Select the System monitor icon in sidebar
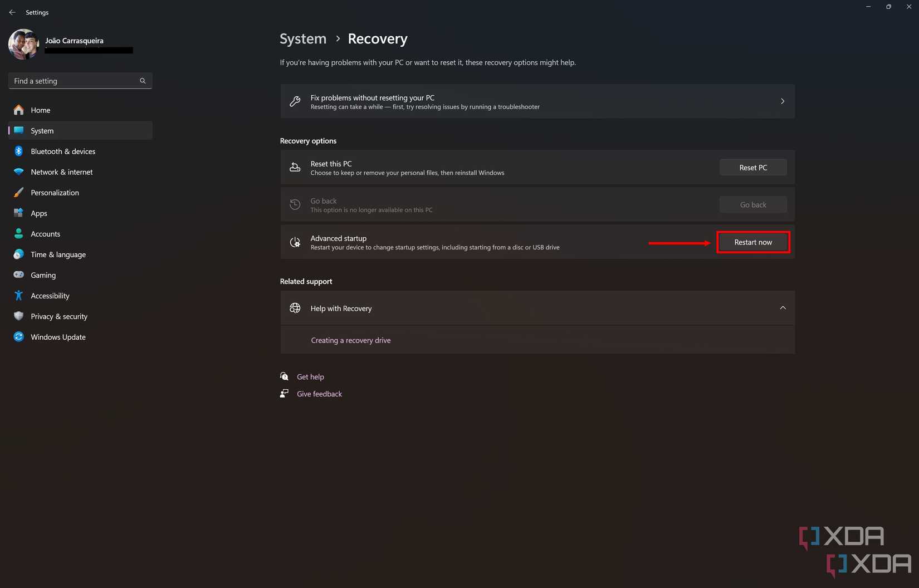Screen dimensions: 919x588 [x=19, y=130]
